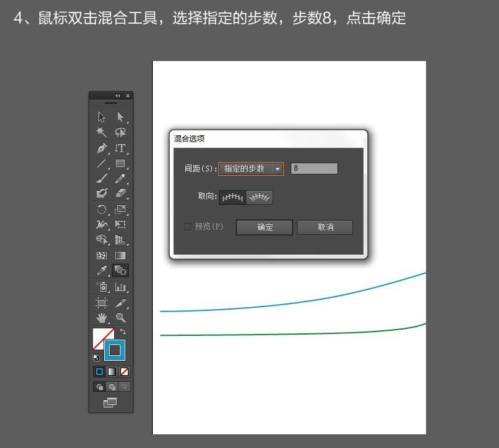Viewport: 499px width, 448px height.
Task: Click the Fill color swatch
Action: 100,335
